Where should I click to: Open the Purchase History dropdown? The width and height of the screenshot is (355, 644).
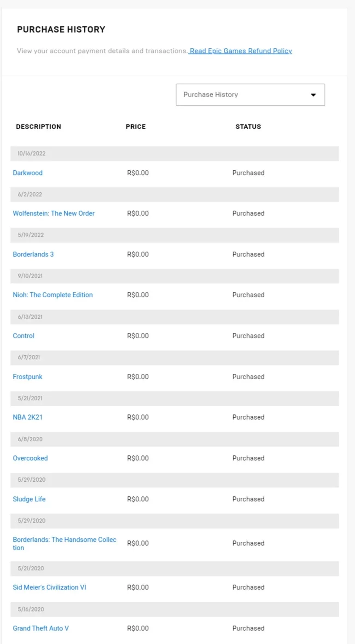click(x=250, y=95)
